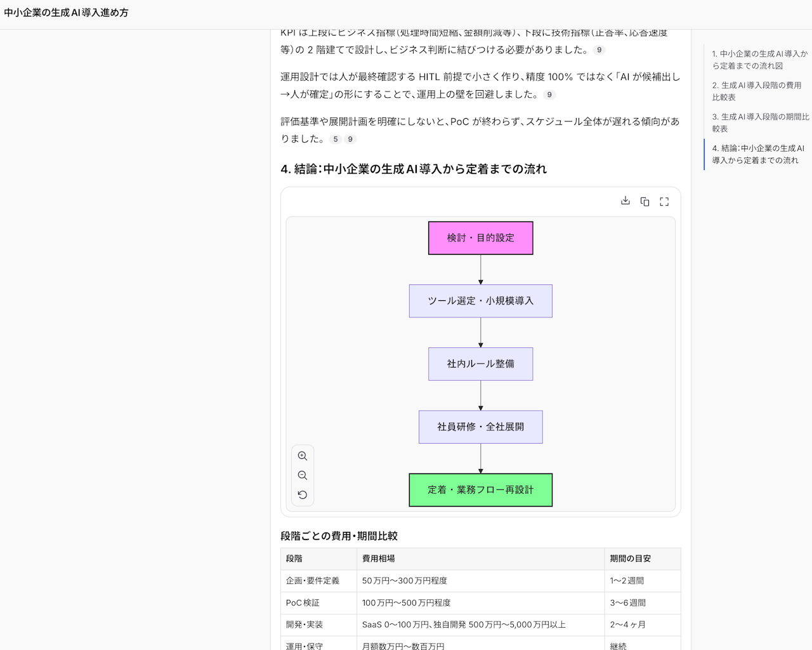This screenshot has height=650, width=812.
Task: Open citation 5 after ありました
Action: click(336, 139)
